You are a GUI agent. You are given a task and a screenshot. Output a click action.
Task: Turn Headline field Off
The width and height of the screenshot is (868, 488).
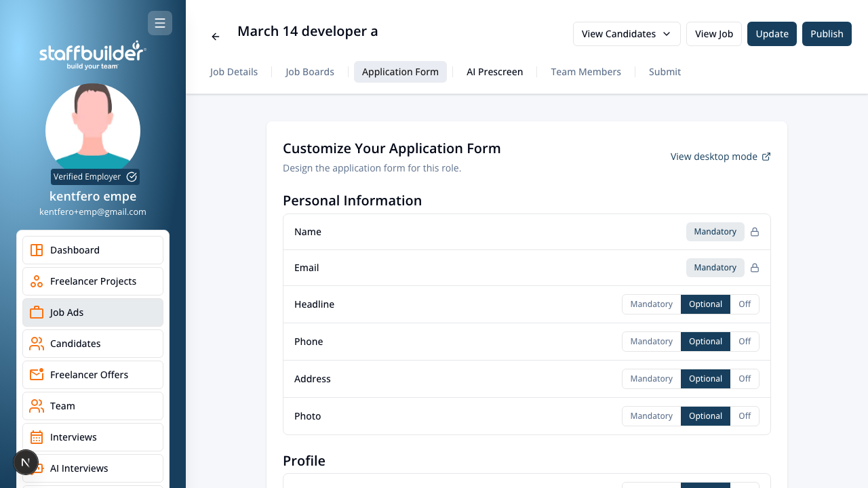(x=745, y=304)
